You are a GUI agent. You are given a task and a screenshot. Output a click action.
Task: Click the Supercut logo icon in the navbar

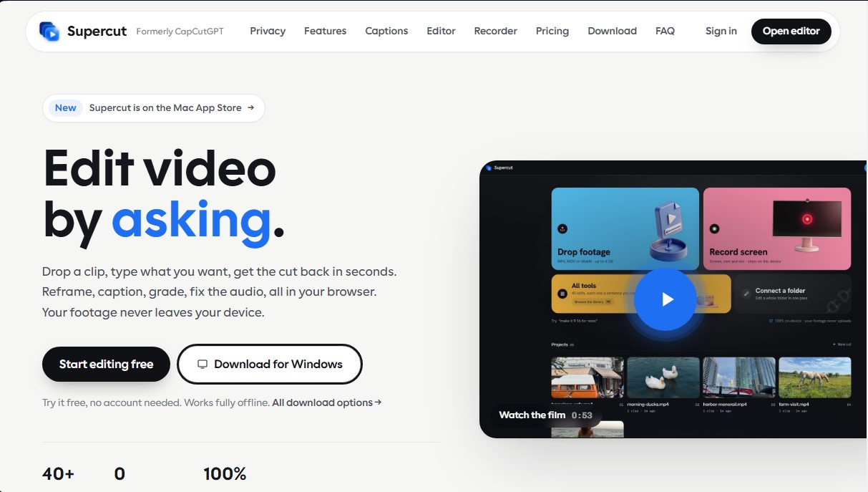point(49,31)
